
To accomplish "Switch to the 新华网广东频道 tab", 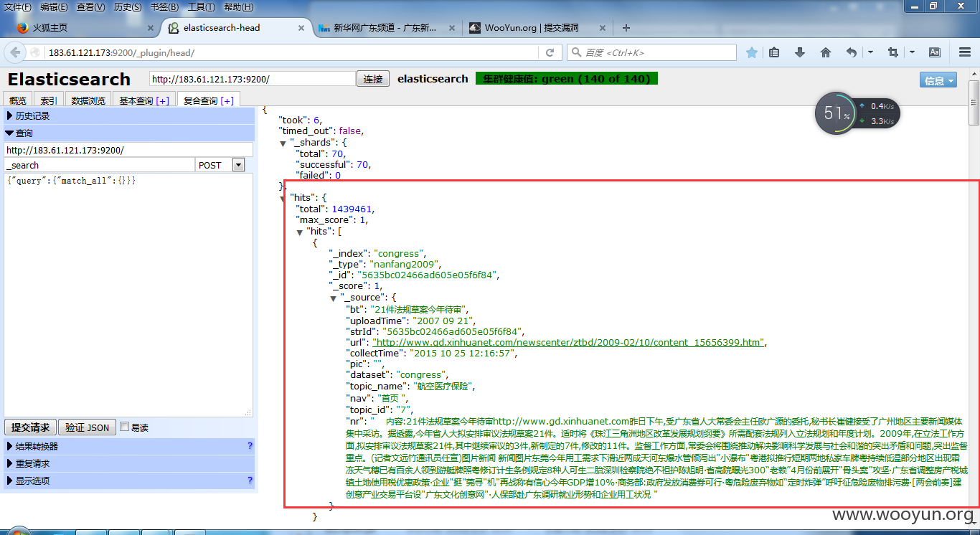I will pyautogui.click(x=385, y=28).
